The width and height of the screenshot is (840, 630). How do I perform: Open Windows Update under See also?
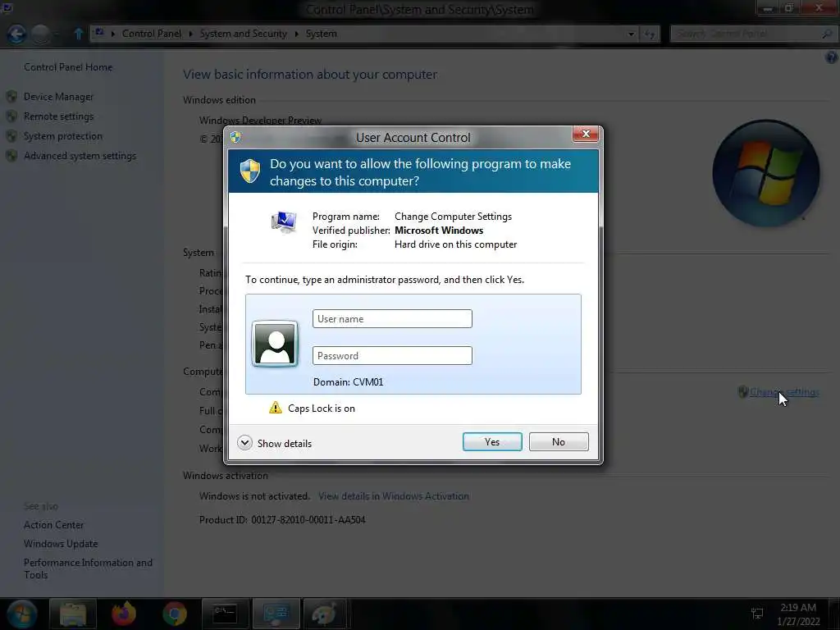pyautogui.click(x=61, y=544)
